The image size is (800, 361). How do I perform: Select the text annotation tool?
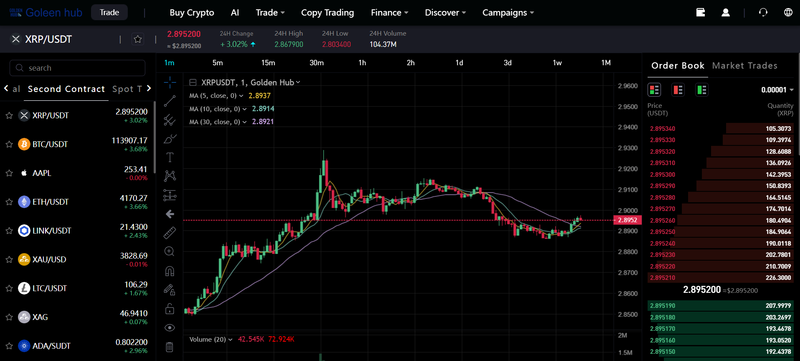tap(170, 157)
